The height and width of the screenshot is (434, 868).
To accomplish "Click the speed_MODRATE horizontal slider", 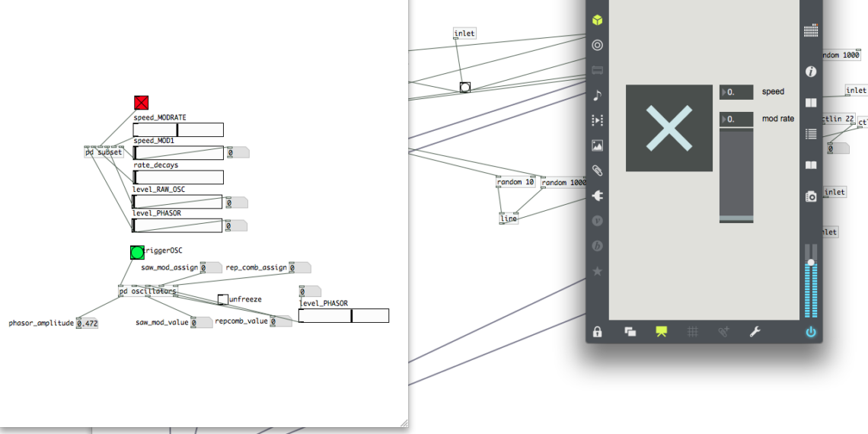I will click(x=178, y=129).
